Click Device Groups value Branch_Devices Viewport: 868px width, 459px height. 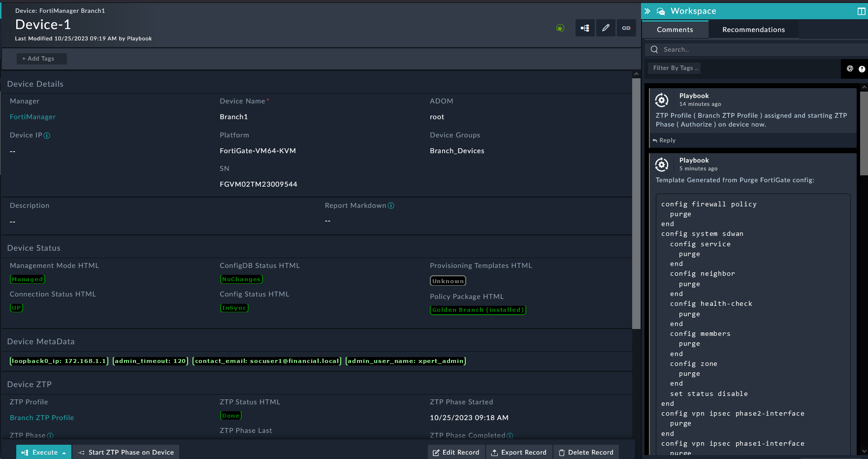457,151
